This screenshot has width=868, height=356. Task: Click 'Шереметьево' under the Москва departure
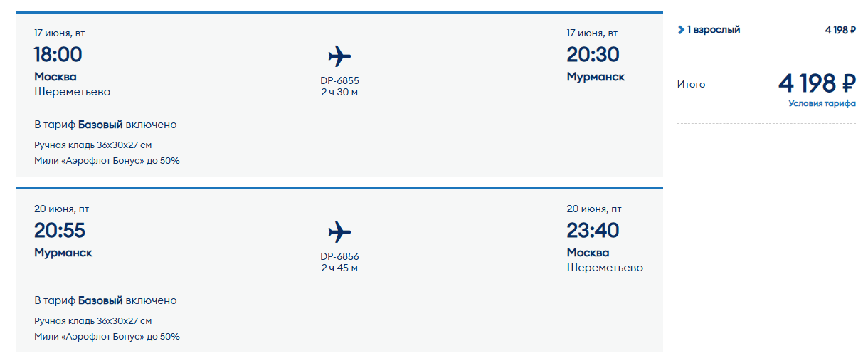(73, 92)
